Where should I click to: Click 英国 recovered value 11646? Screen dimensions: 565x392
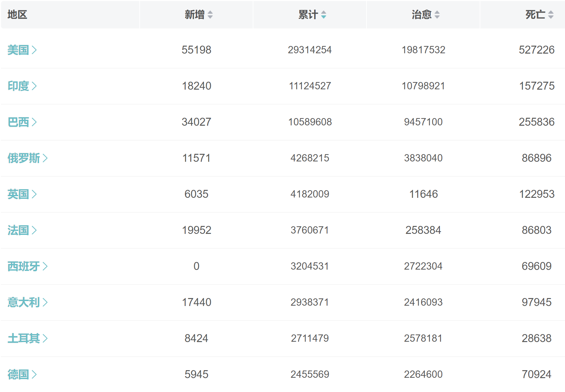[423, 194]
